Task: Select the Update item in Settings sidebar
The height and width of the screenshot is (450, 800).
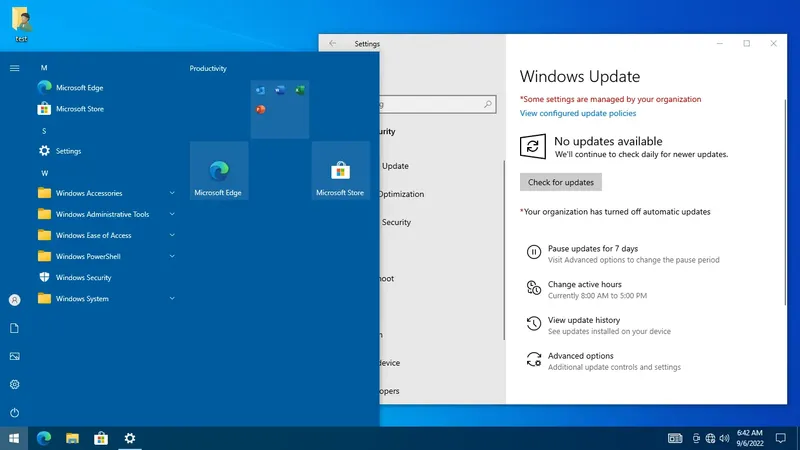Action: tap(395, 166)
